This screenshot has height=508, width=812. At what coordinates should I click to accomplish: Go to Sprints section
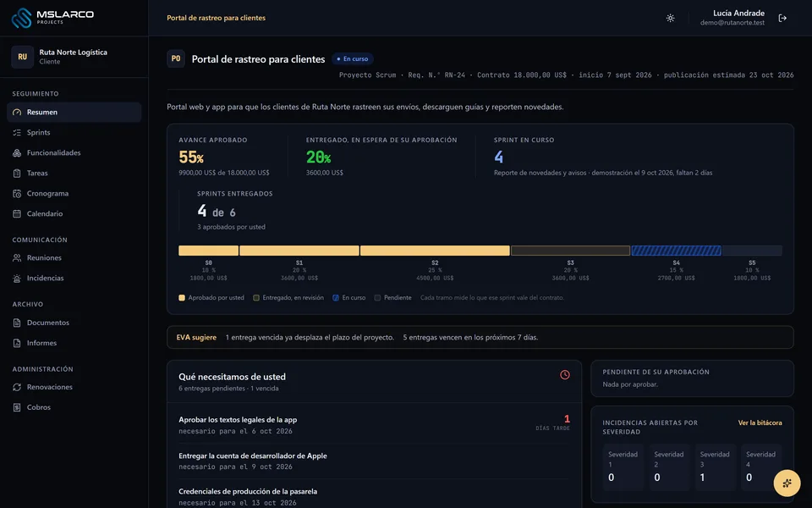point(74,132)
